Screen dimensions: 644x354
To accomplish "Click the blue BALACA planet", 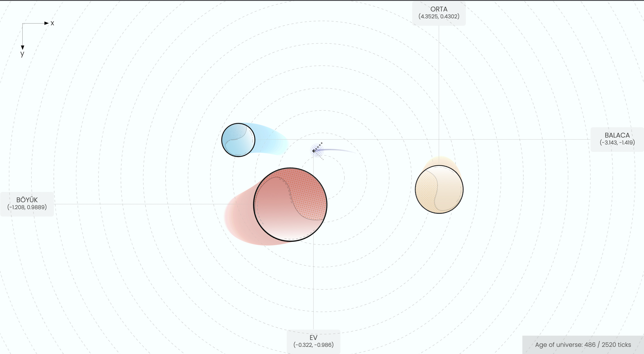I will [238, 140].
